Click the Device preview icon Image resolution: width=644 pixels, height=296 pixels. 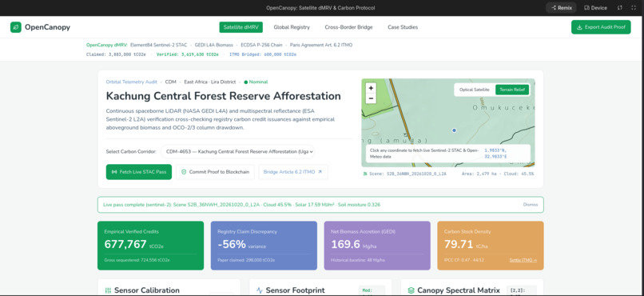(x=587, y=8)
